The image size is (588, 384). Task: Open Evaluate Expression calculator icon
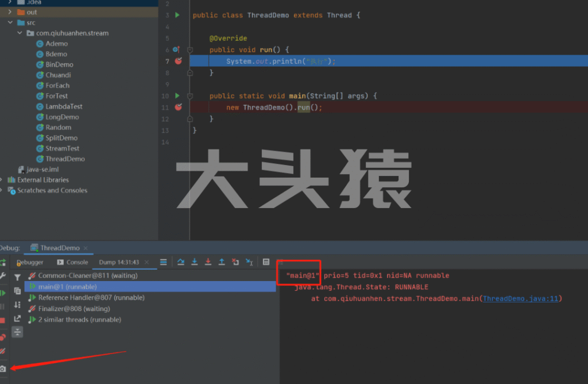coord(266,262)
